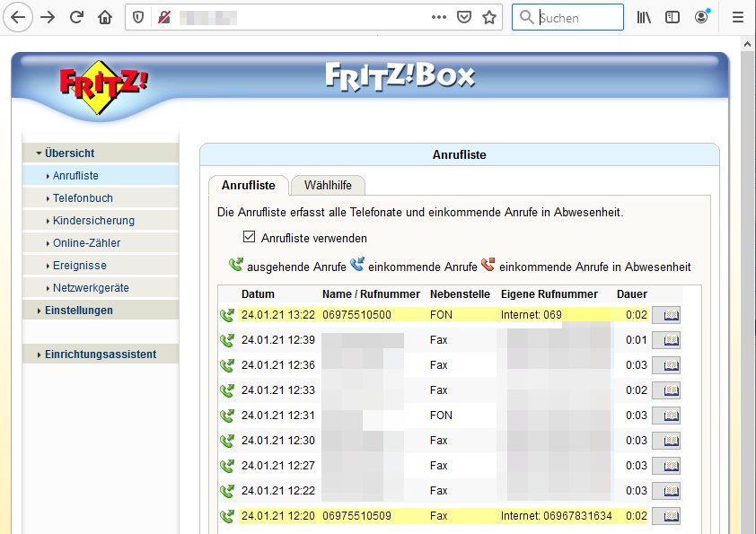This screenshot has width=756, height=534.
Task: Click the 24.01.21 13:22 date cell
Action: click(278, 315)
